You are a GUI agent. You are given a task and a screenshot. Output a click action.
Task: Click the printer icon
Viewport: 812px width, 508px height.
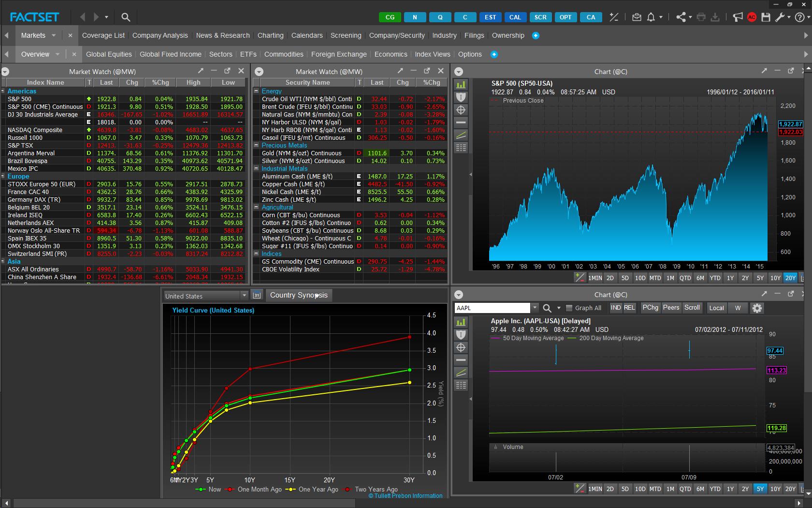point(701,17)
